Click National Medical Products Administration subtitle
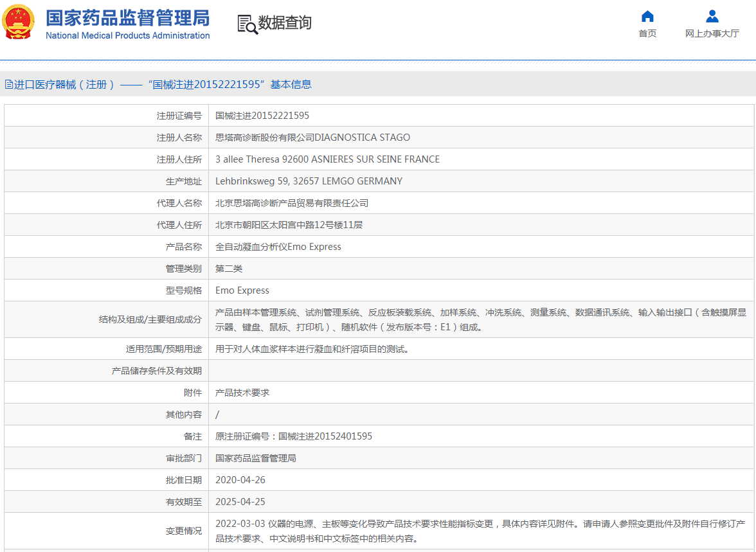Viewport: 756px width, 552px height. pos(127,36)
